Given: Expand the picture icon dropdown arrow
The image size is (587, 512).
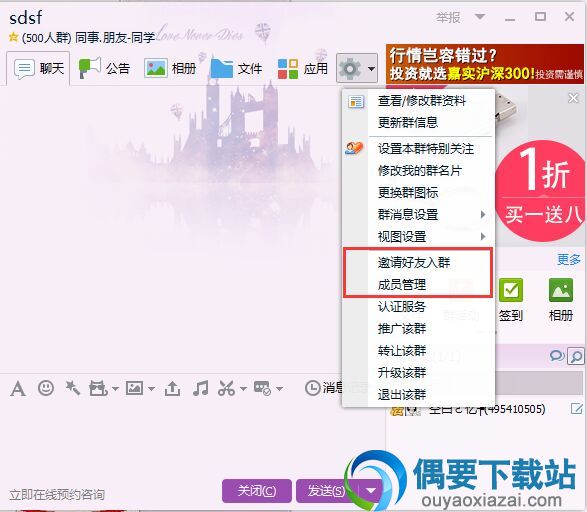Looking at the screenshot, I should (151, 389).
